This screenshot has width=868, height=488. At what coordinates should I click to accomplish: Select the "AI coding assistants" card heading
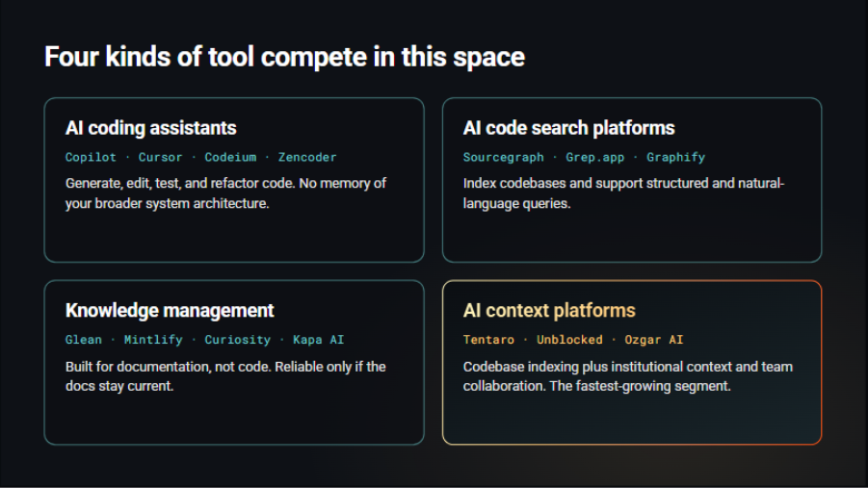150,128
